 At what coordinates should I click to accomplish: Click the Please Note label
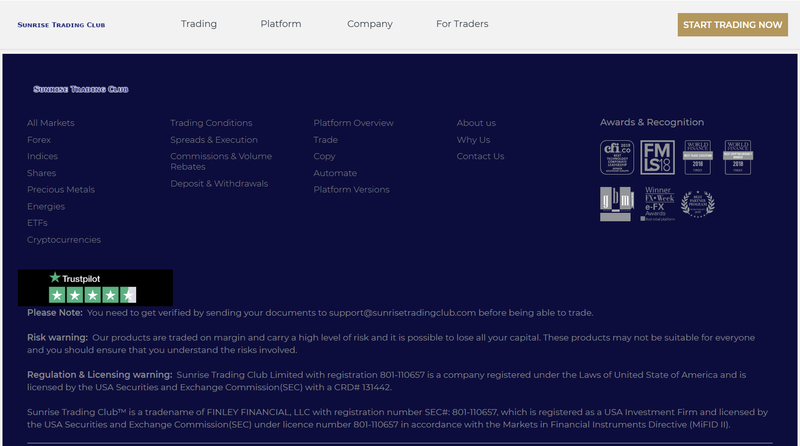click(x=55, y=313)
